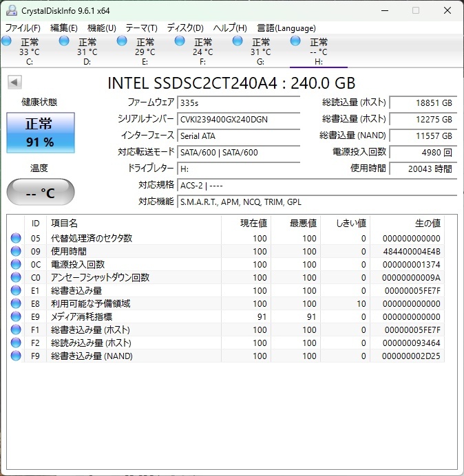This screenshot has height=476, width=464.
Task: Click the CrystalDiskInfo app icon in title bar
Action: (12, 10)
